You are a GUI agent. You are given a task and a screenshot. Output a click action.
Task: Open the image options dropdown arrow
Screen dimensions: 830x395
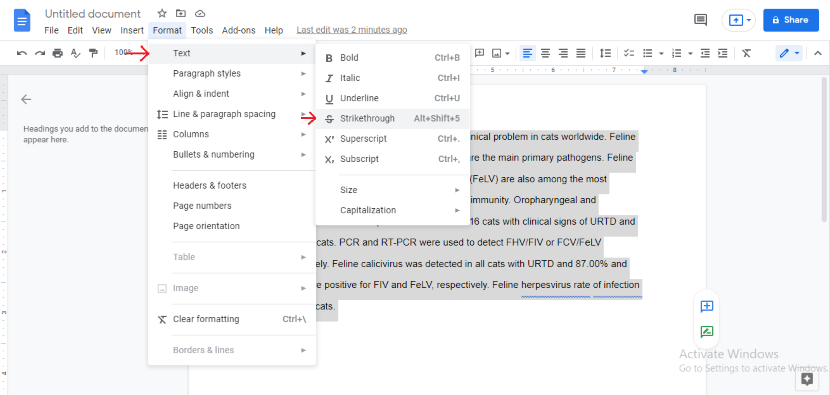point(508,53)
